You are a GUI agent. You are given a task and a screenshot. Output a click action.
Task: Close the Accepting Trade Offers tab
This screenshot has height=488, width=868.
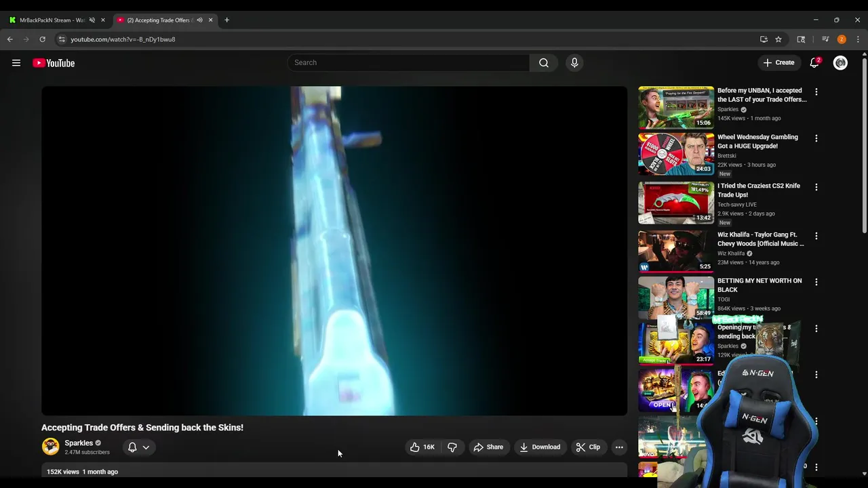pos(210,20)
